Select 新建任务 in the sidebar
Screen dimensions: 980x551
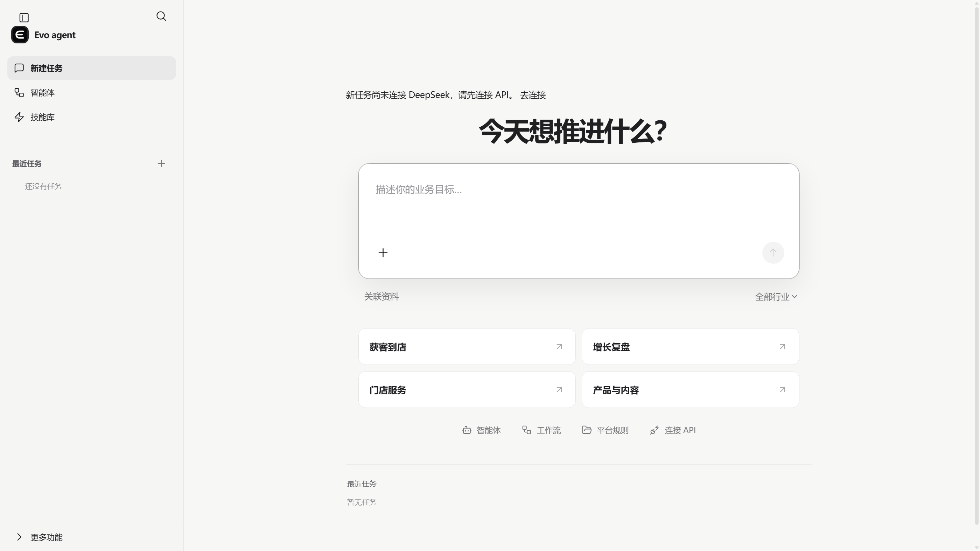pyautogui.click(x=92, y=68)
